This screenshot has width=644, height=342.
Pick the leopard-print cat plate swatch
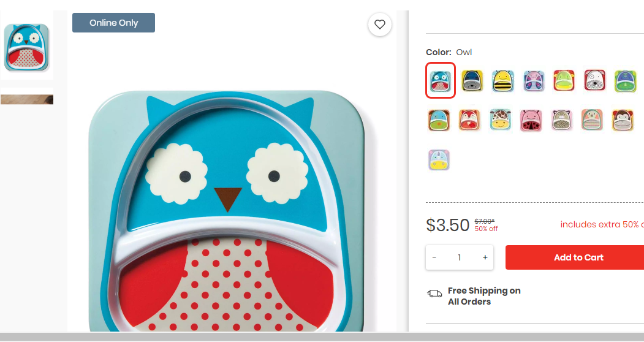click(x=561, y=120)
